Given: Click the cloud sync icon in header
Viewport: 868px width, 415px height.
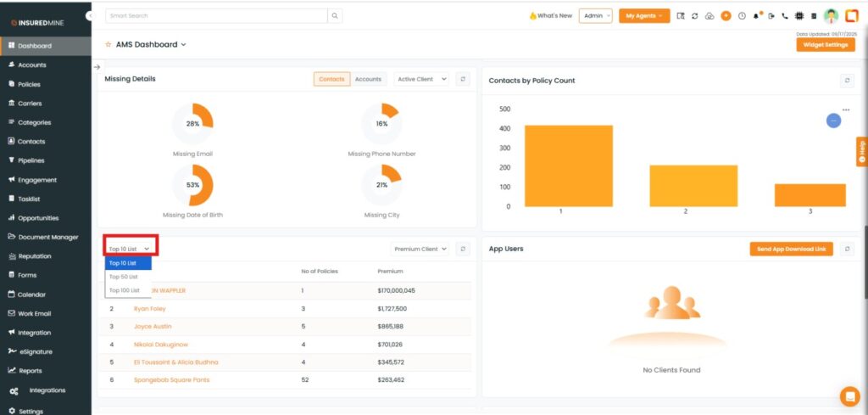Looking at the screenshot, I should [710, 16].
